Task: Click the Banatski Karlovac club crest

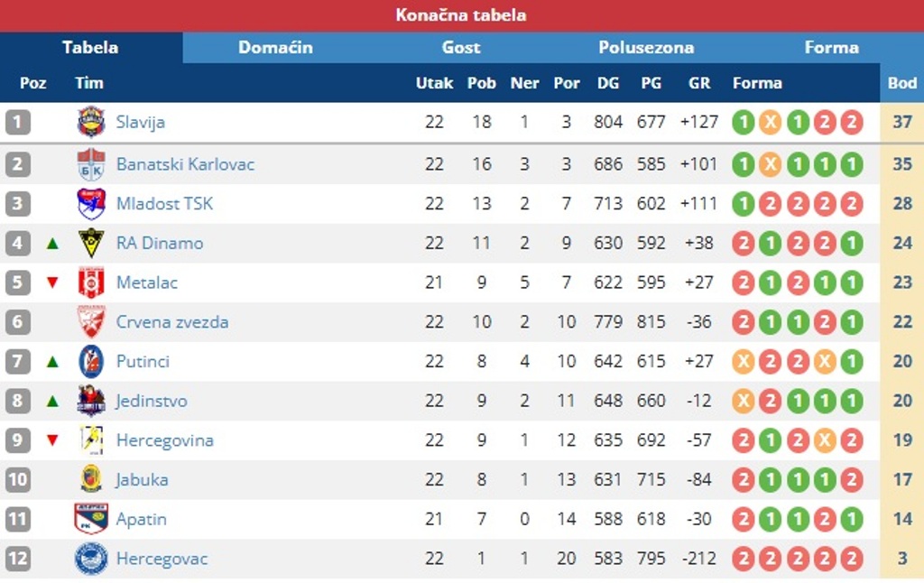Action: click(x=91, y=164)
